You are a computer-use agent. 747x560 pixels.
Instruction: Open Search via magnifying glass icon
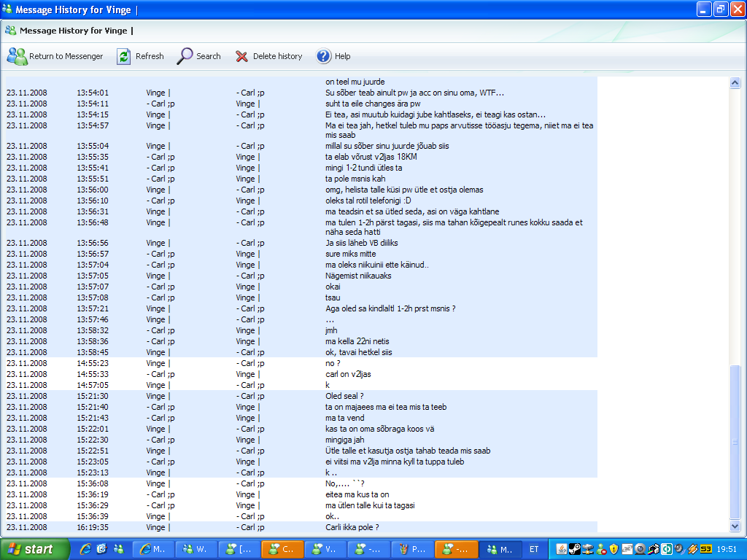click(185, 56)
